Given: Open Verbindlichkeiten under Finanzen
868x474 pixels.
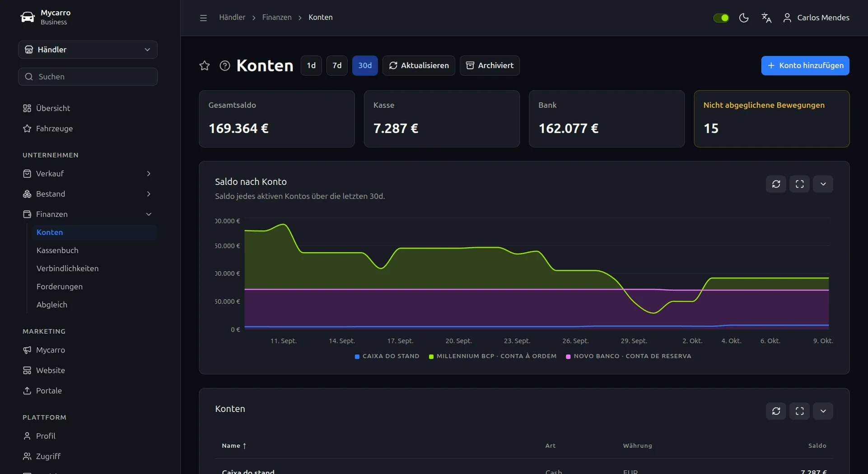Looking at the screenshot, I should click(x=94, y=268).
